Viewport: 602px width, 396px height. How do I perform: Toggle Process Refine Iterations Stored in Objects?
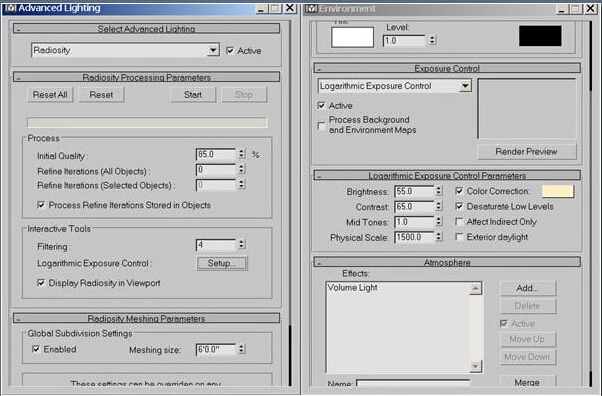(x=41, y=205)
